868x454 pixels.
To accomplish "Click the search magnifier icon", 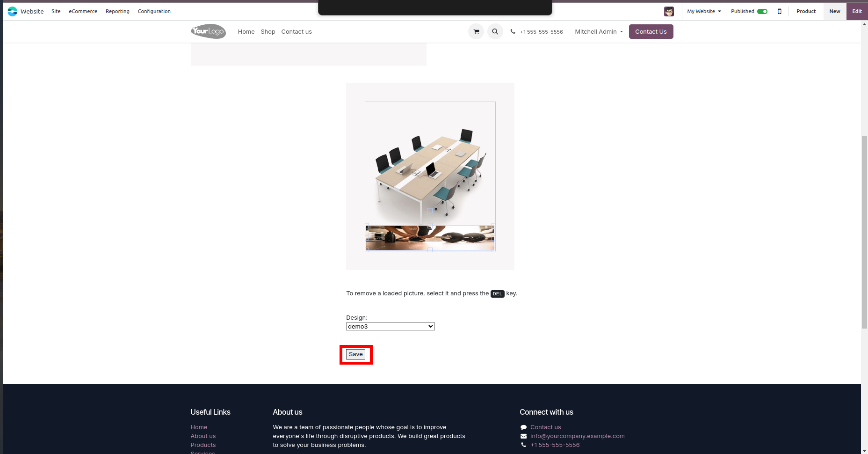I will (495, 32).
